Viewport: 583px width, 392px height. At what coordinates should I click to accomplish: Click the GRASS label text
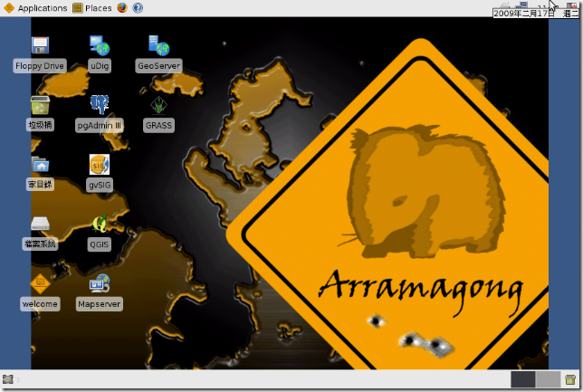158,125
